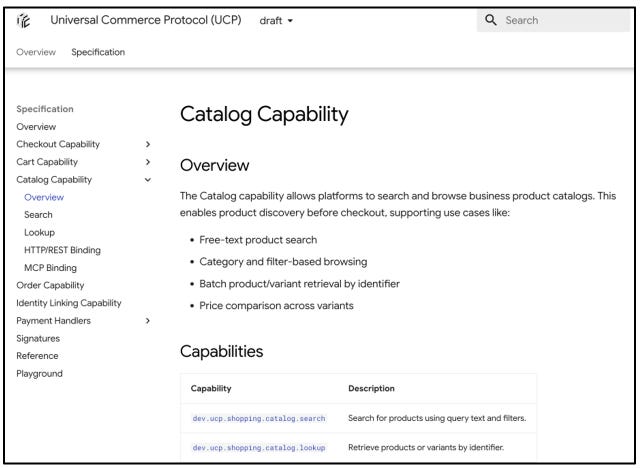Screen dimensions: 641x468
Task: Open the Playground sidebar link
Action: click(x=39, y=374)
